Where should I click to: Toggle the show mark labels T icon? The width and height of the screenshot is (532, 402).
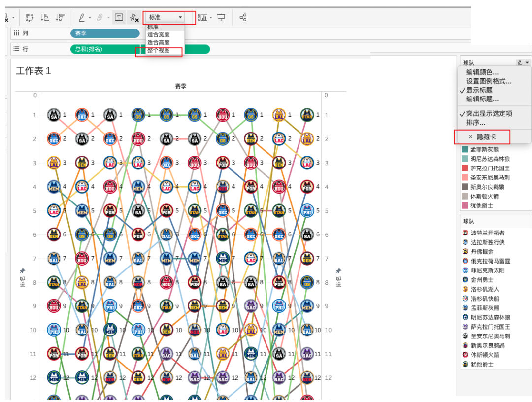coord(119,17)
